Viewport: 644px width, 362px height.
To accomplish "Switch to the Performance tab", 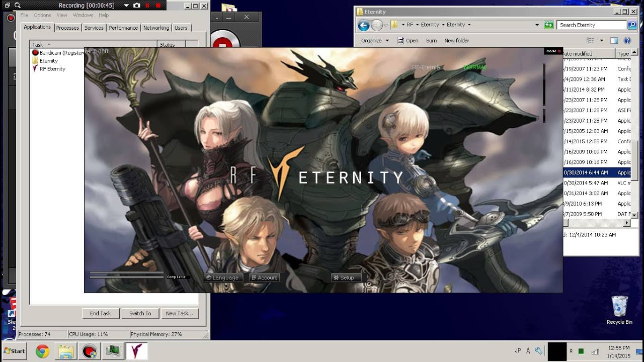I will coord(123,28).
